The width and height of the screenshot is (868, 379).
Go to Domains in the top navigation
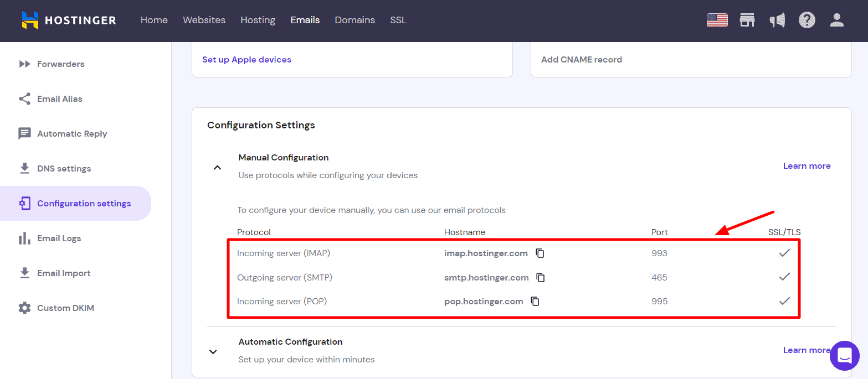pos(355,20)
